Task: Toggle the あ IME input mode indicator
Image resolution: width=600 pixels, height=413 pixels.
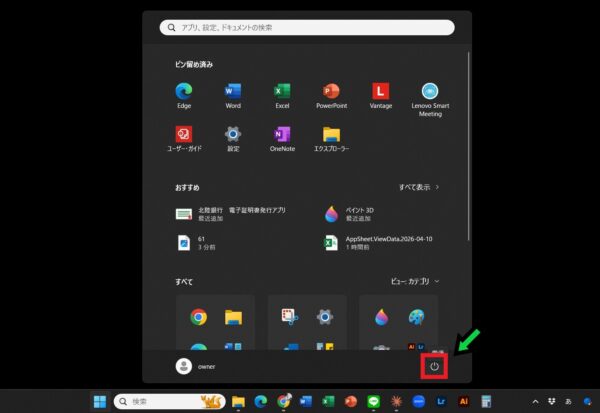Action: [x=568, y=402]
